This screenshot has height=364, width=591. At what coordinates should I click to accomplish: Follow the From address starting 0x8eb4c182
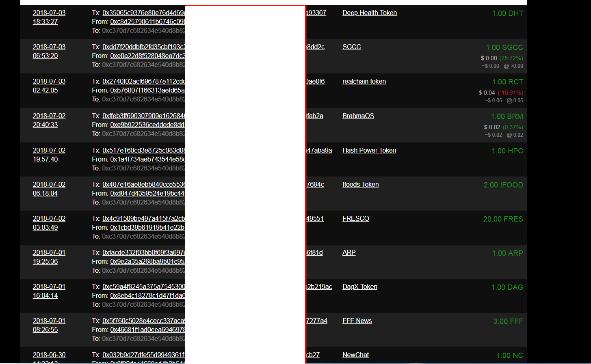click(148, 296)
